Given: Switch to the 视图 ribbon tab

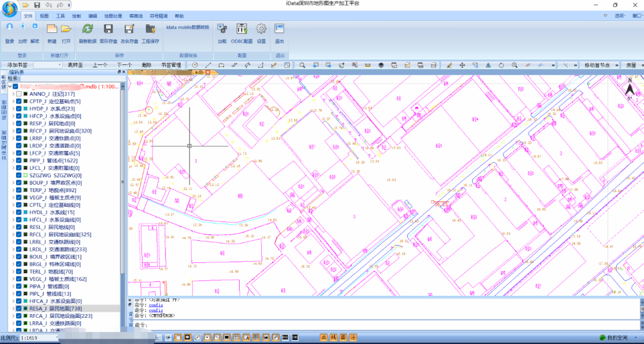Looking at the screenshot, I should coord(44,16).
